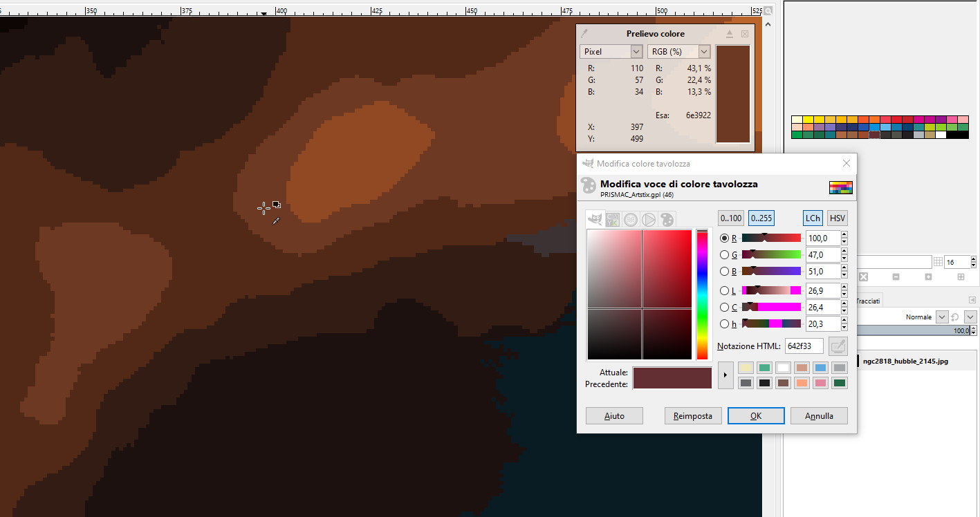This screenshot has height=517, width=980.
Task: Open the Palette color selector tab
Action: click(667, 219)
